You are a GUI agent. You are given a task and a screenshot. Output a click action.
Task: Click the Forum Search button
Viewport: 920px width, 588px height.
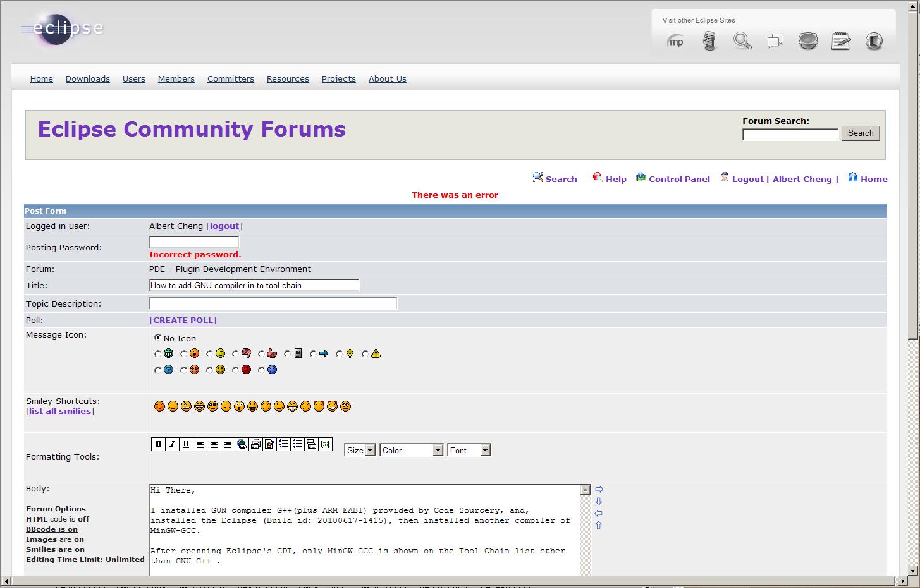[x=861, y=133]
